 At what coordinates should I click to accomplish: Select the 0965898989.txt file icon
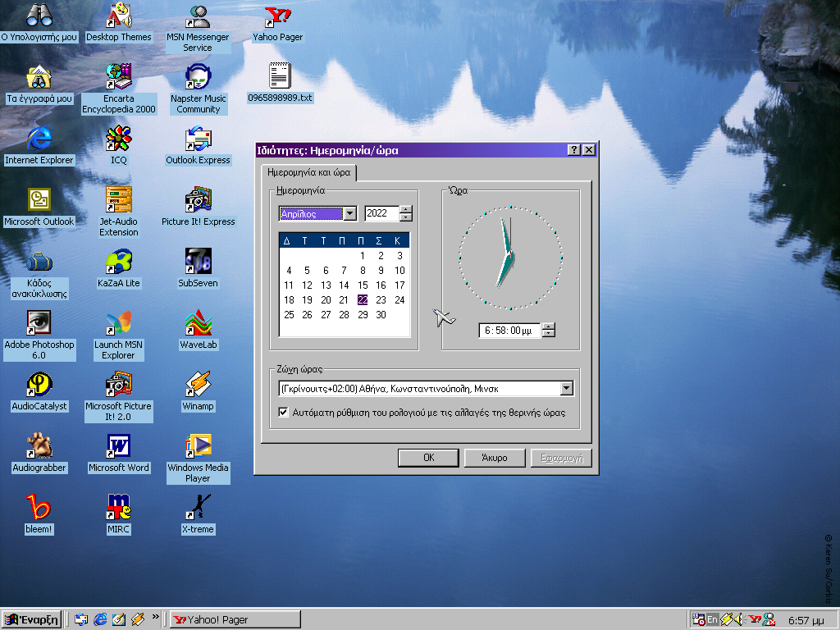pos(280,76)
